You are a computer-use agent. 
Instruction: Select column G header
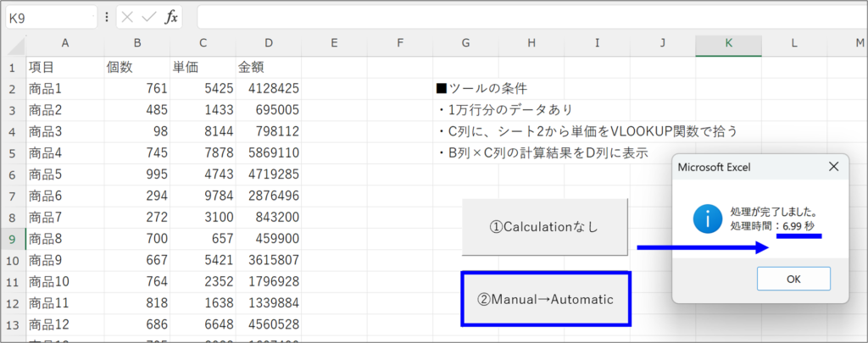tap(465, 43)
